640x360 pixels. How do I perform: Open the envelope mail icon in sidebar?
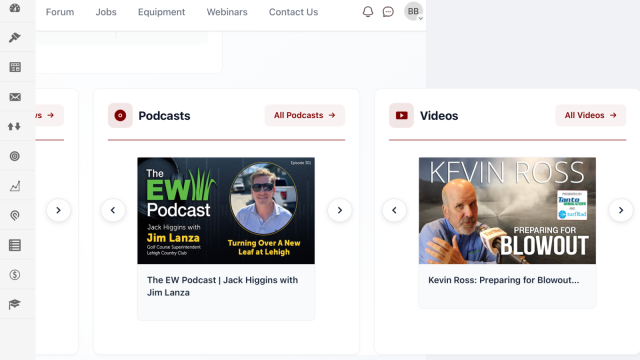[x=15, y=97]
